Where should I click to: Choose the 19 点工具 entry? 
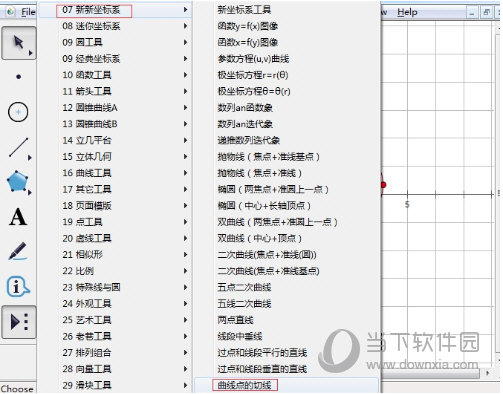pos(115,222)
